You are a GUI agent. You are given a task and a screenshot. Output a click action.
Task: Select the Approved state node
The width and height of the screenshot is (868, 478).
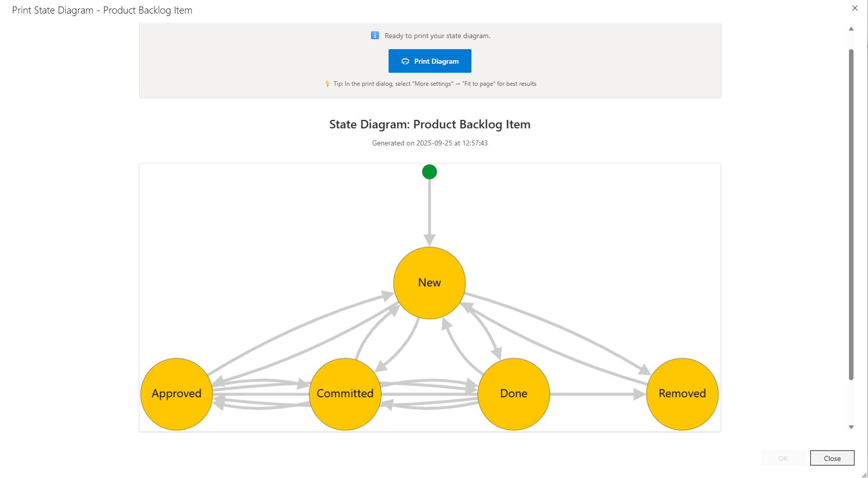pyautogui.click(x=177, y=394)
